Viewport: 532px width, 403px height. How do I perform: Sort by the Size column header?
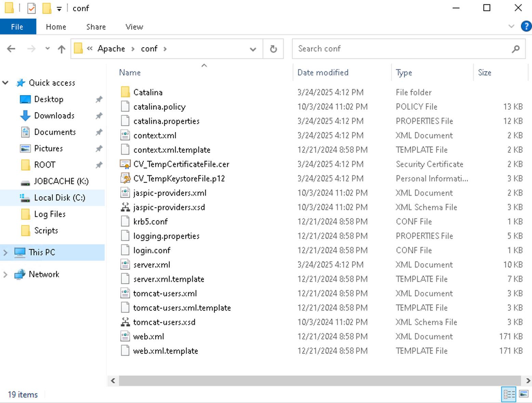coord(484,73)
